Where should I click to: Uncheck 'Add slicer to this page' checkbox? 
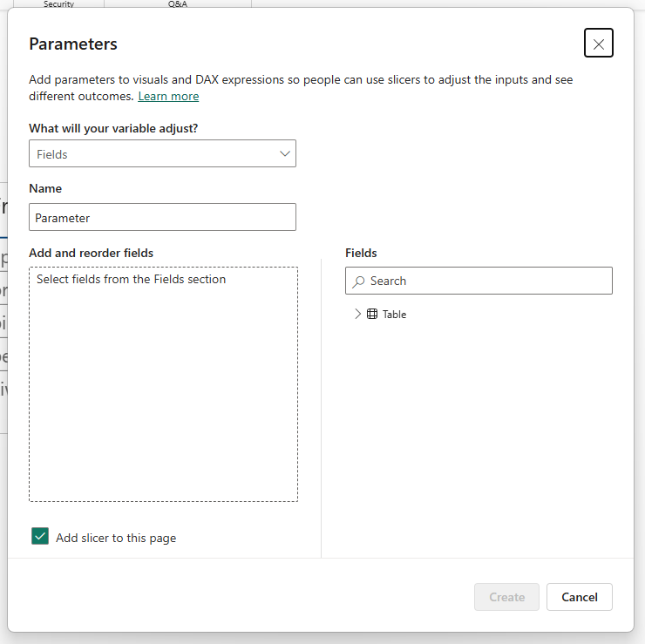[40, 537]
